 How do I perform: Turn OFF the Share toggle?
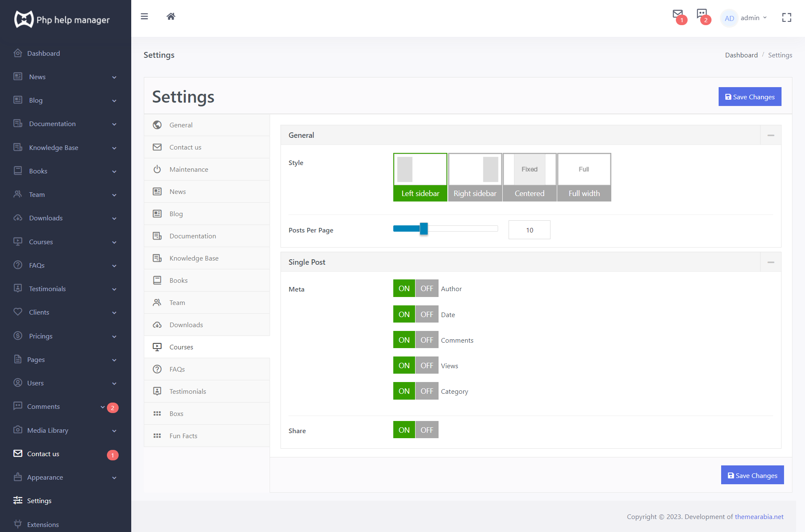coord(427,430)
